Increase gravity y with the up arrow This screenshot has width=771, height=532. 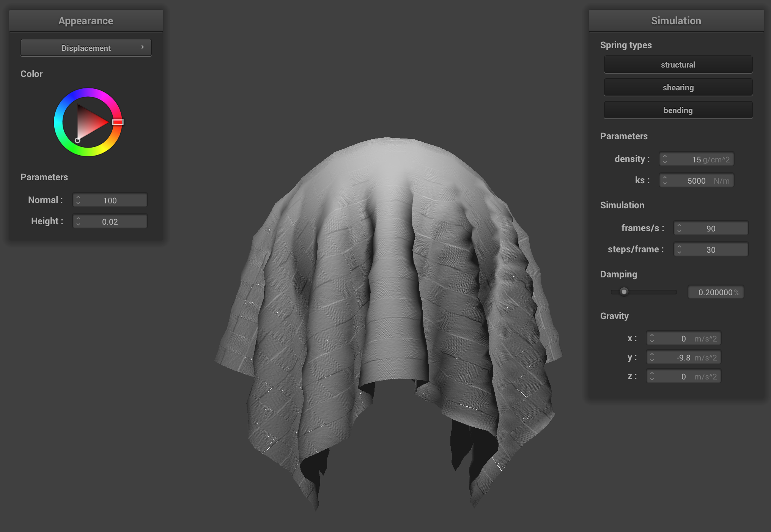point(652,354)
